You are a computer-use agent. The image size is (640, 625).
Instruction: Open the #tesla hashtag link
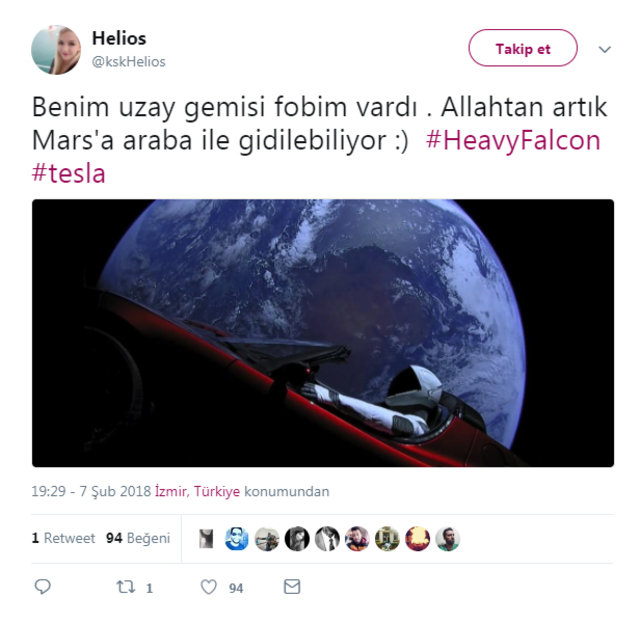pos(69,173)
